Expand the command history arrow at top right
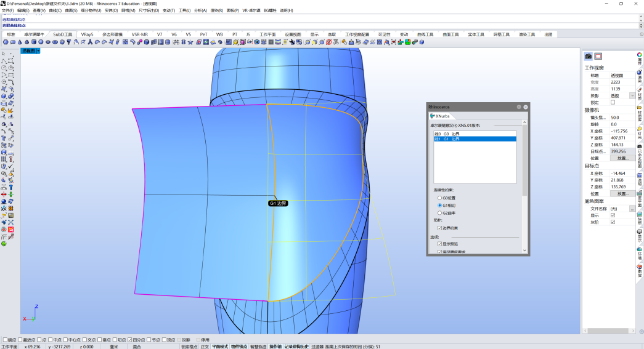Viewport: 644px width, 349px height. coord(641,17)
